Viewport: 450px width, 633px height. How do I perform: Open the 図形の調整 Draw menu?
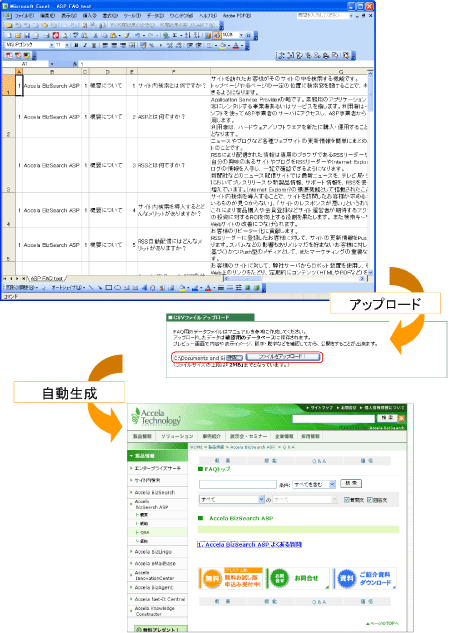point(21,288)
